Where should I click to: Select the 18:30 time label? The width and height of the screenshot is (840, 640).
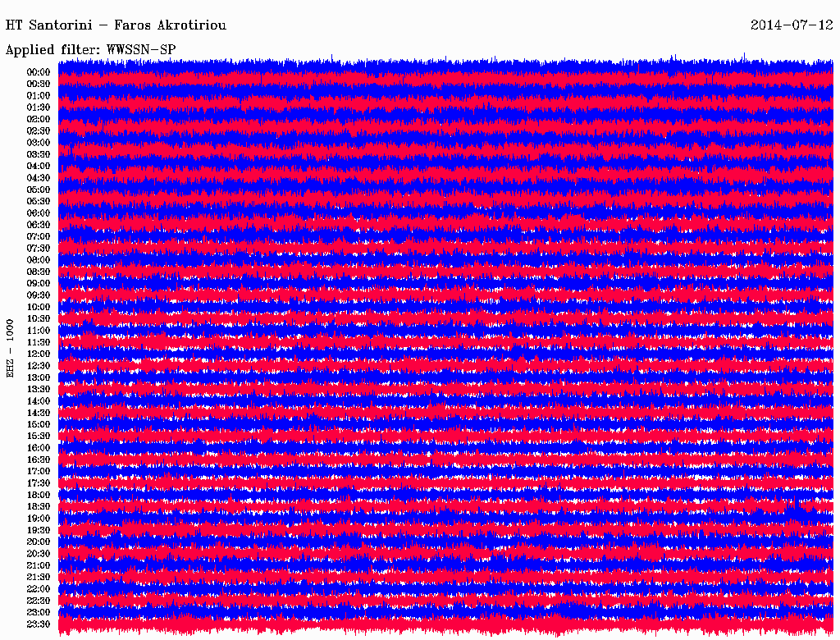[x=39, y=506]
